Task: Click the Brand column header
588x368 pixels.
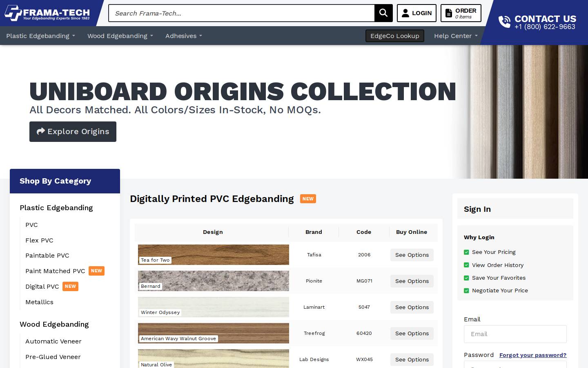Action: point(314,232)
